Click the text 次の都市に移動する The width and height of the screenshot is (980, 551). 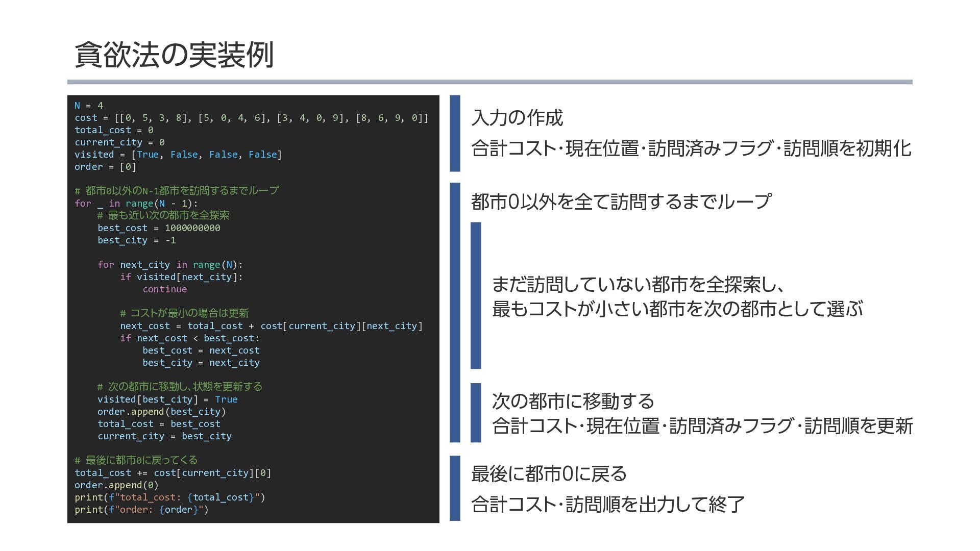tap(573, 401)
